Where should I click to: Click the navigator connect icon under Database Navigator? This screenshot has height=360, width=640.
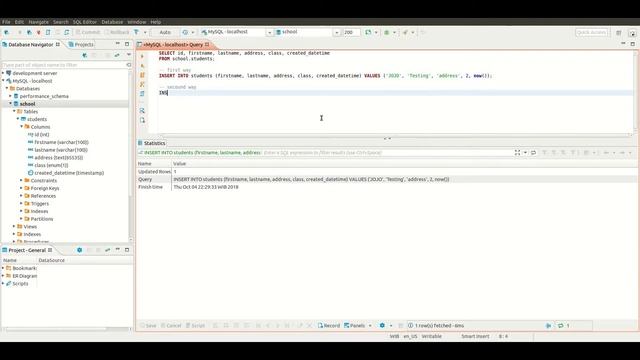pos(84,55)
